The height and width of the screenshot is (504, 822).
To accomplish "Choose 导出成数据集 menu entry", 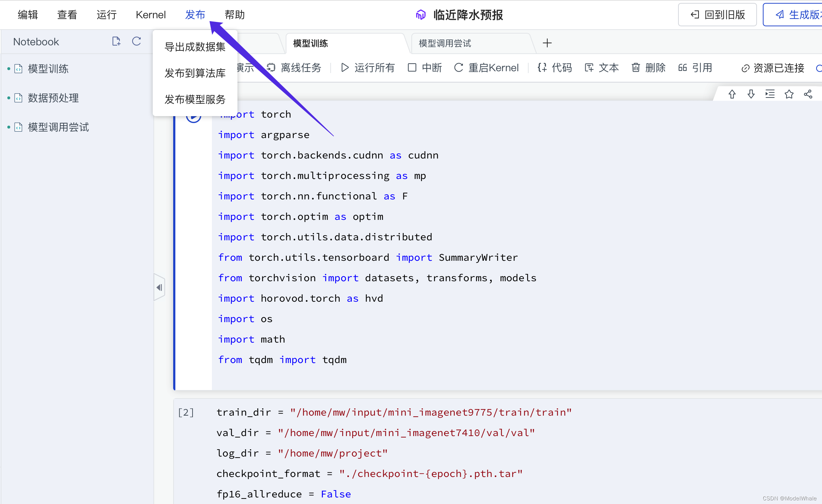I will pyautogui.click(x=195, y=47).
